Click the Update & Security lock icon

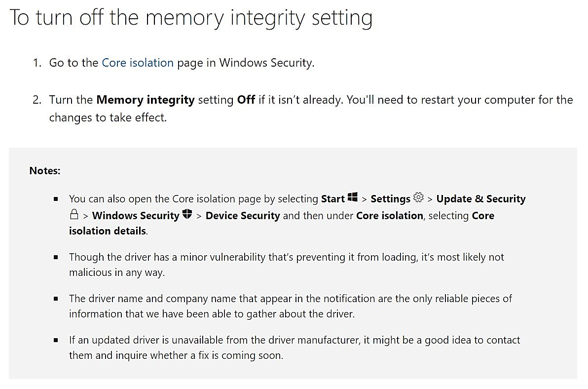[x=74, y=215]
